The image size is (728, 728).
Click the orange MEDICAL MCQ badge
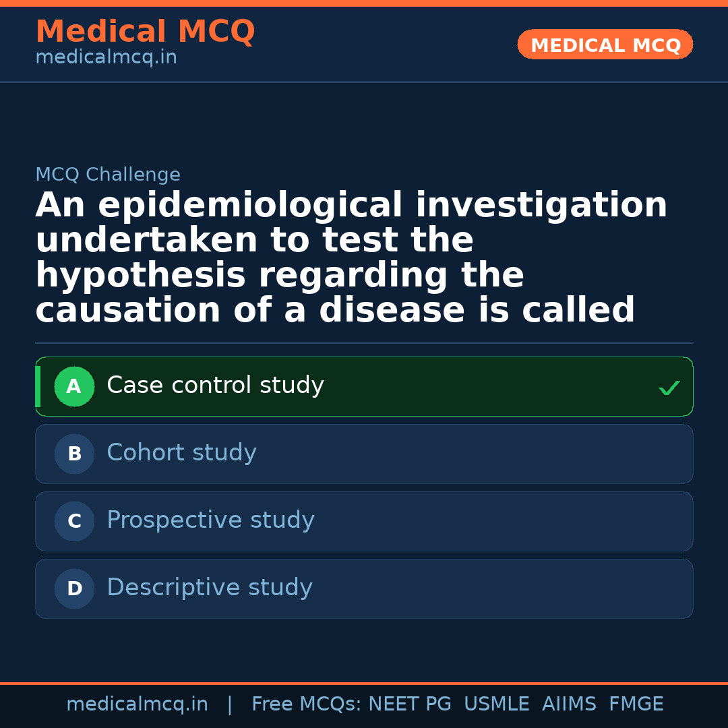click(605, 45)
